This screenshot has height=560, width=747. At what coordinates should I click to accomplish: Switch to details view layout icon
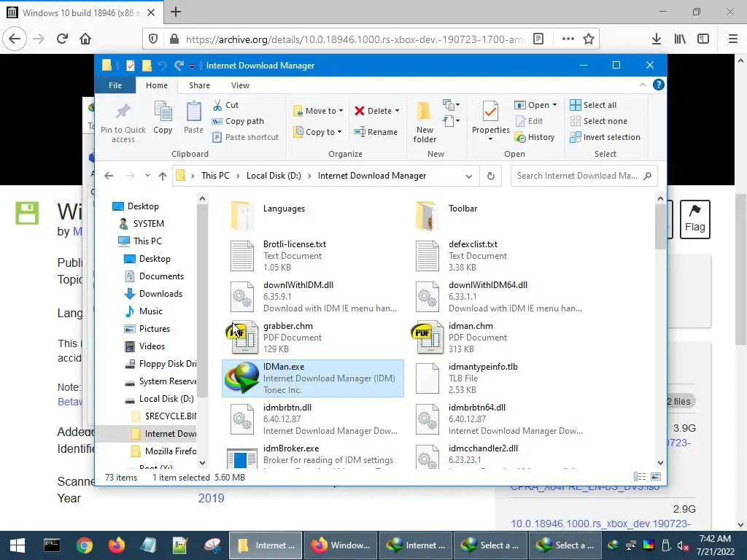click(640, 477)
